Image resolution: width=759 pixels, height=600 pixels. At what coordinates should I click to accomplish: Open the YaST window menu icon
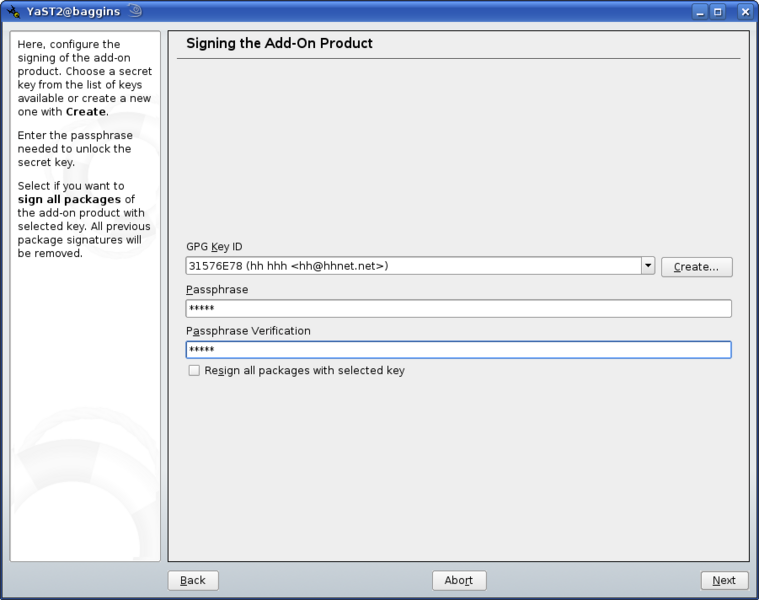click(x=12, y=11)
